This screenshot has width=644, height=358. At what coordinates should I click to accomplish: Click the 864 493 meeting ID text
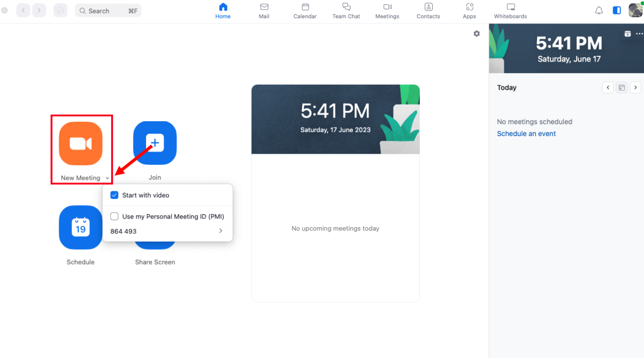point(124,231)
